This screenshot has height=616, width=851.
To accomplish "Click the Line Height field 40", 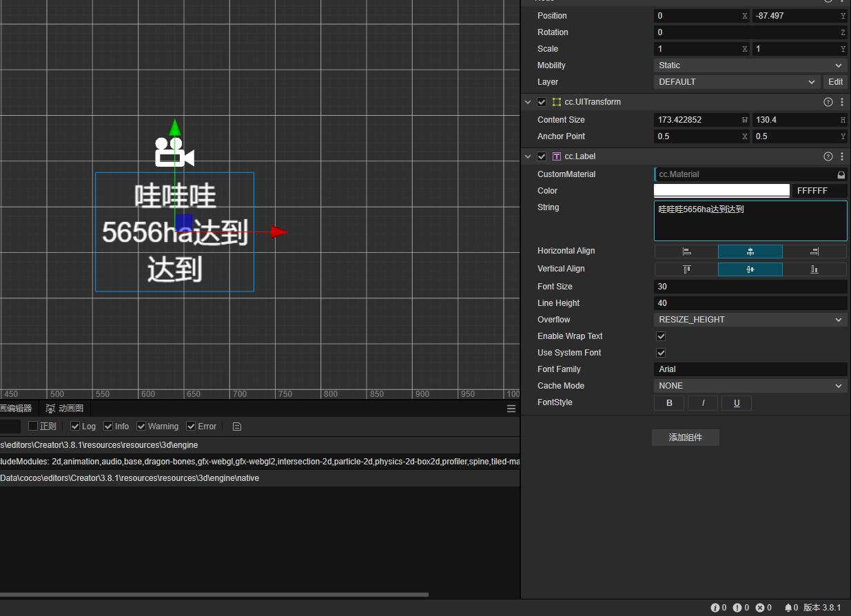I will tap(750, 303).
